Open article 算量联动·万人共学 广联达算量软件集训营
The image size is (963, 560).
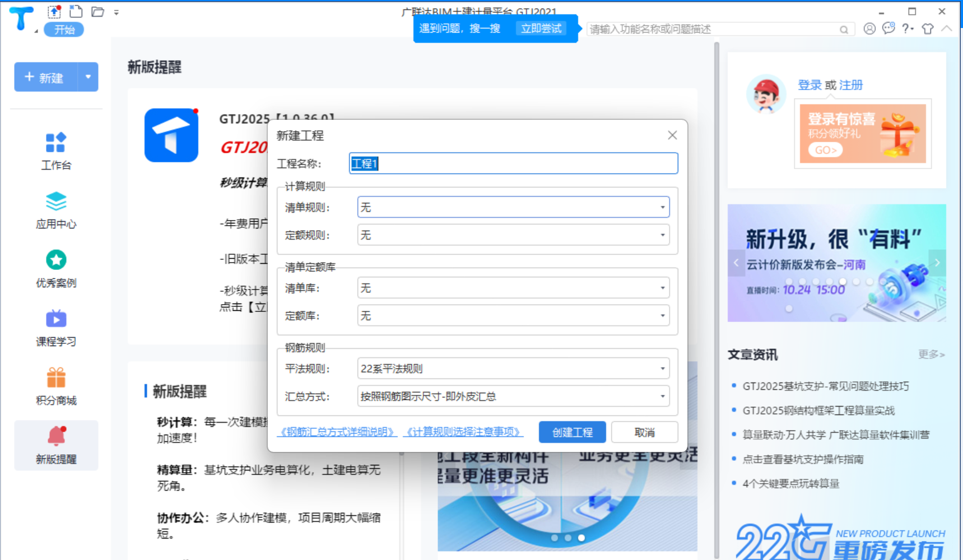click(836, 435)
